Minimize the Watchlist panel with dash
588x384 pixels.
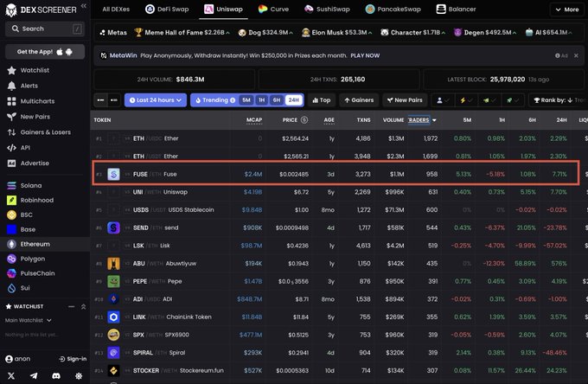71,307
